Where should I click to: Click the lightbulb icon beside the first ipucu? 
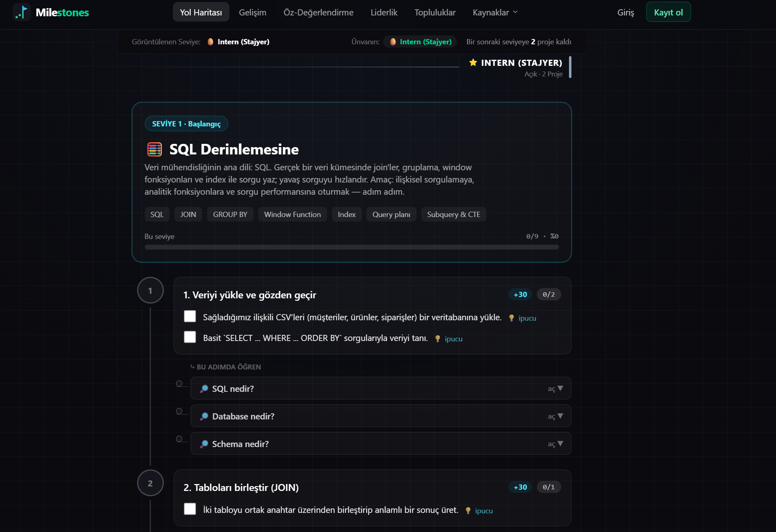pyautogui.click(x=512, y=318)
